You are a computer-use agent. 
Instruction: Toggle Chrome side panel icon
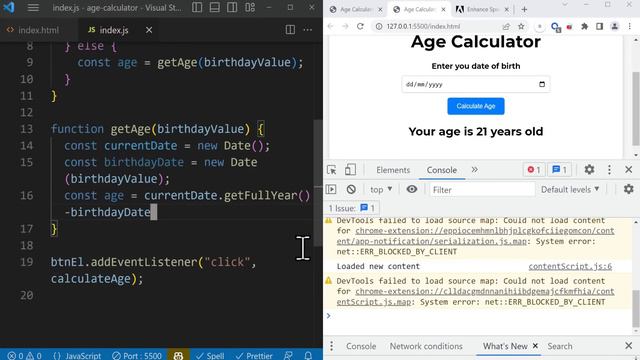599,26
